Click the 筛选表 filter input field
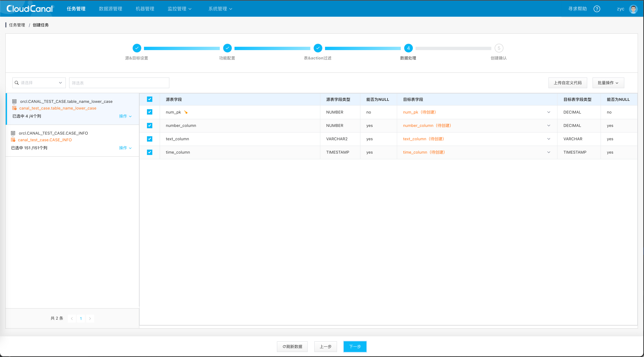This screenshot has width=644, height=357. (119, 83)
